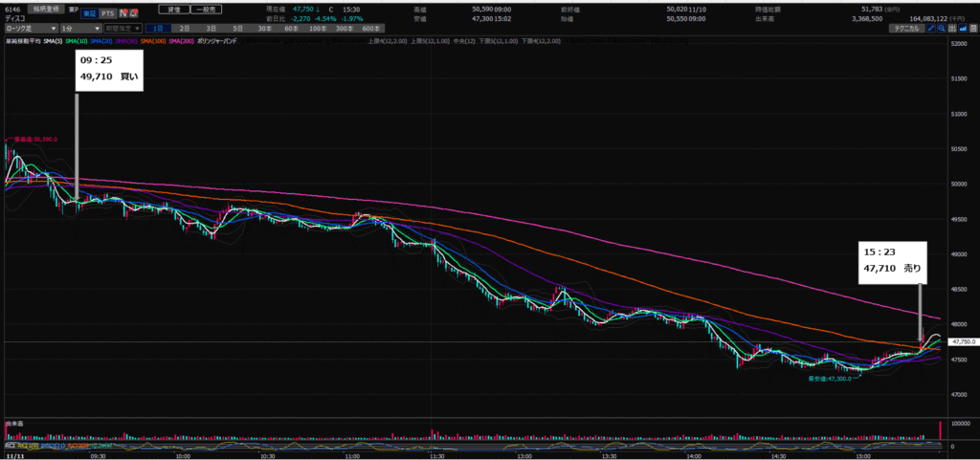The image size is (980, 460).
Task: Click the 銘柄登録 button
Action: (45, 8)
